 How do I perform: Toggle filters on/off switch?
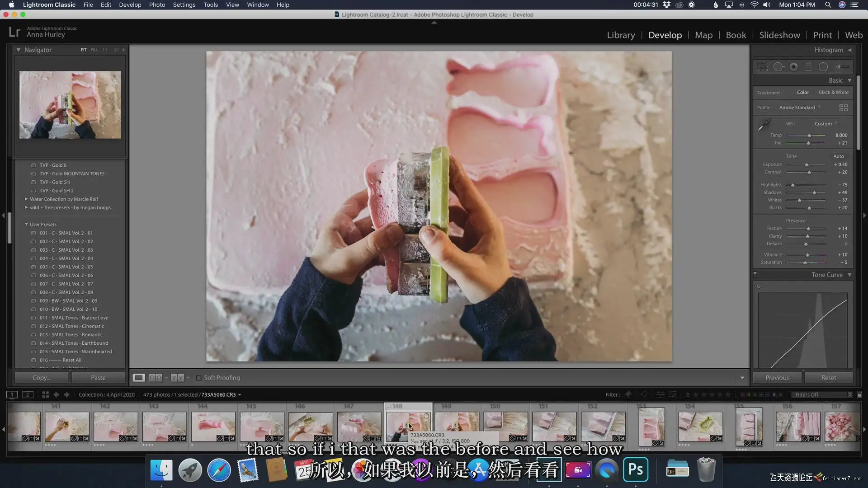[x=859, y=394]
